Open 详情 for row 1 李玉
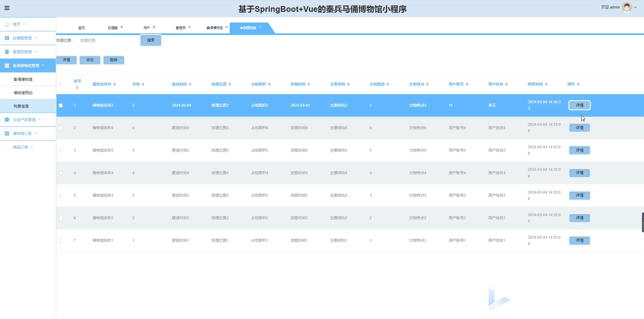 click(x=579, y=105)
